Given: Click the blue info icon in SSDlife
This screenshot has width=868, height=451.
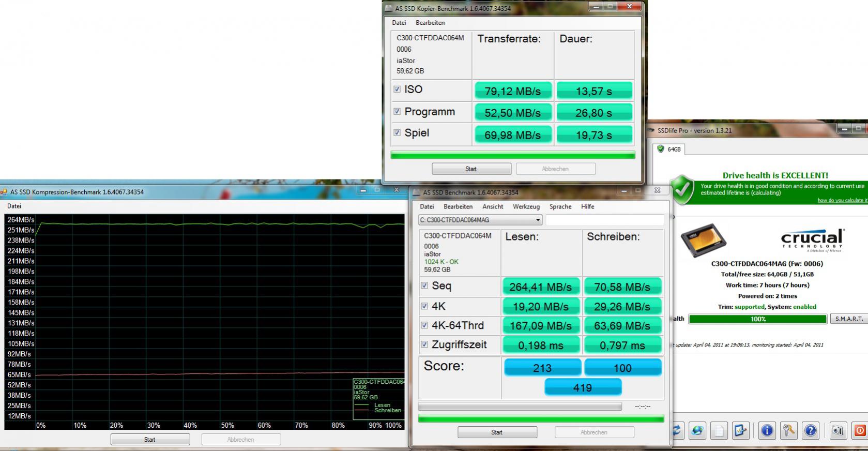Looking at the screenshot, I should pyautogui.click(x=767, y=430).
